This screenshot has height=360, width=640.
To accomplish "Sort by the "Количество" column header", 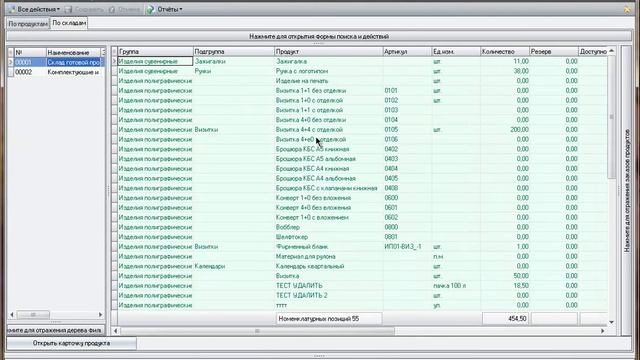I will 505,51.
